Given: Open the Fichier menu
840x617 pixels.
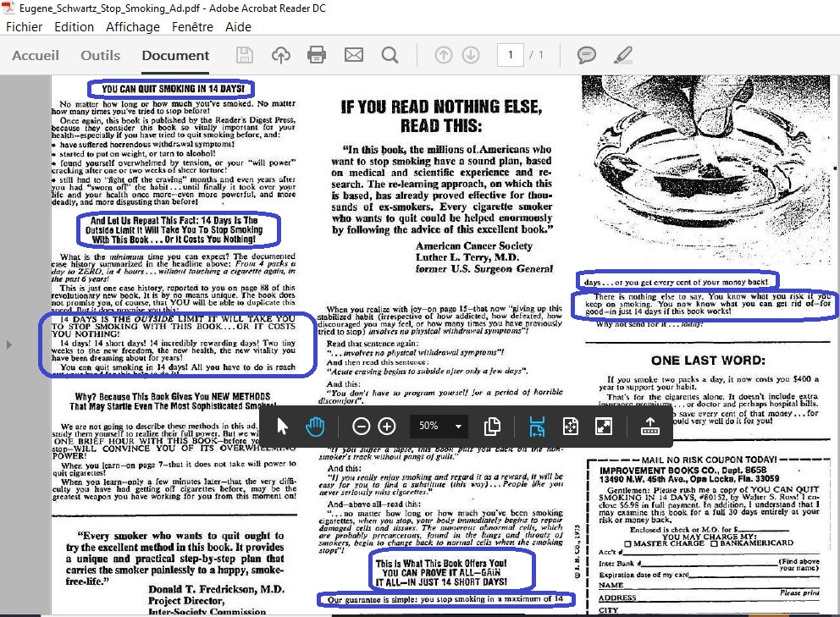Looking at the screenshot, I should click(x=25, y=26).
